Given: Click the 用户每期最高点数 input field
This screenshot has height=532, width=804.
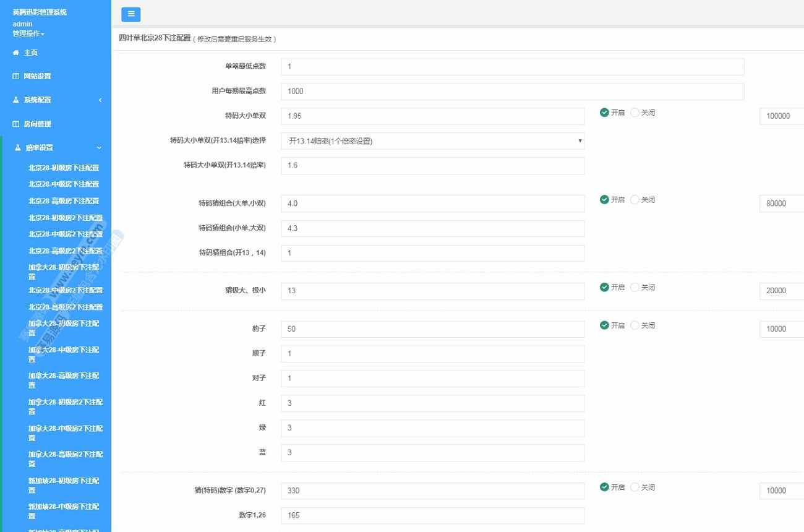Looking at the screenshot, I should point(512,92).
